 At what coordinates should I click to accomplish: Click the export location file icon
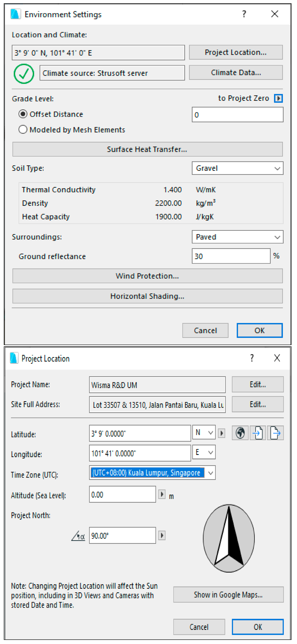tap(275, 433)
